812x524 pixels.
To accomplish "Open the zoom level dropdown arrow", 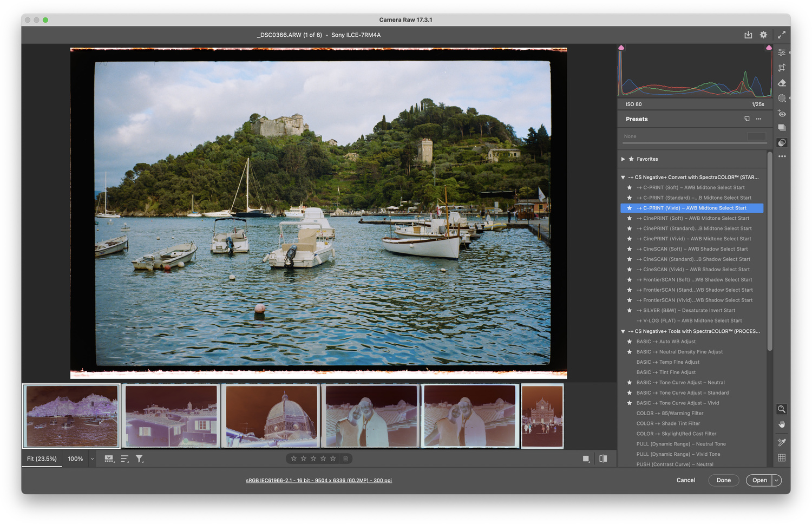I will (92, 458).
